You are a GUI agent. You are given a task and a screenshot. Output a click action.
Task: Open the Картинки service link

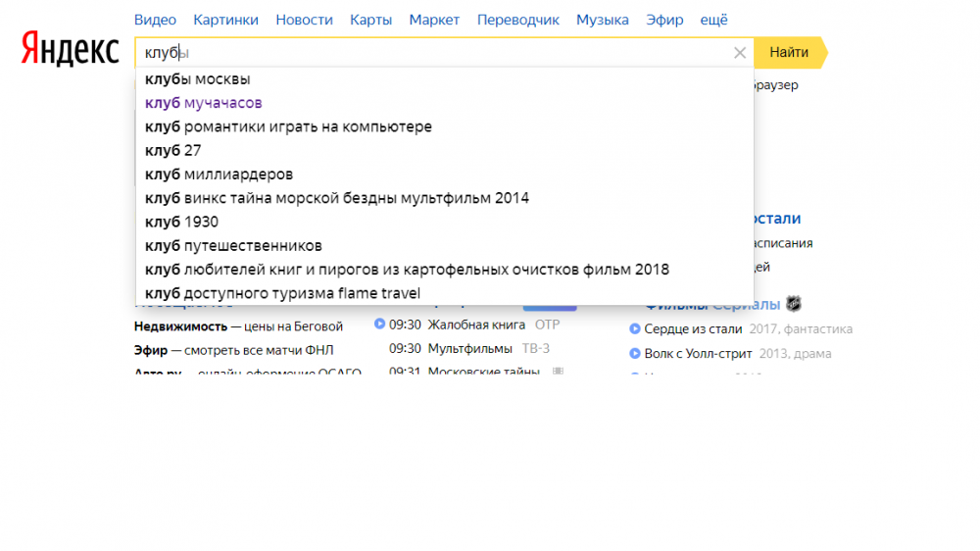[x=225, y=20]
